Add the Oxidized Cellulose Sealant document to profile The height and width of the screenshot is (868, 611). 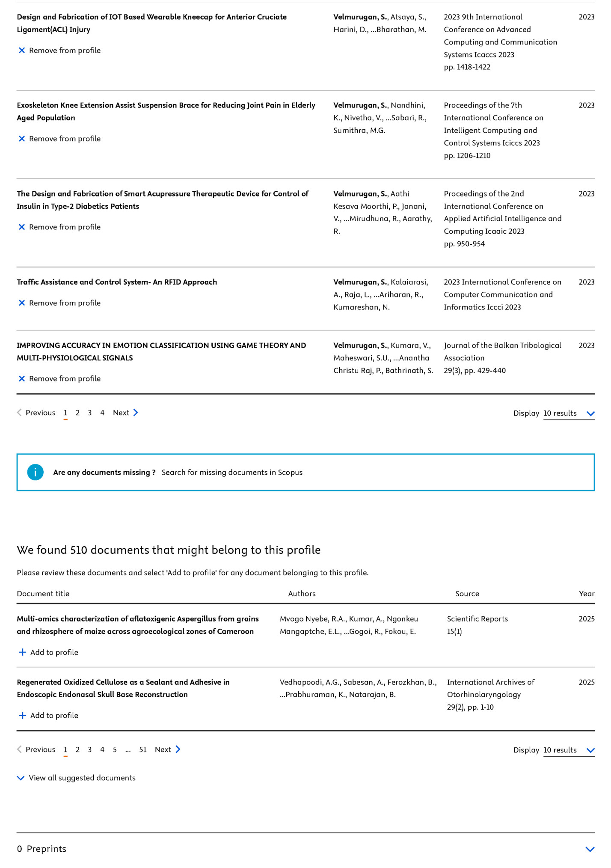pos(47,715)
